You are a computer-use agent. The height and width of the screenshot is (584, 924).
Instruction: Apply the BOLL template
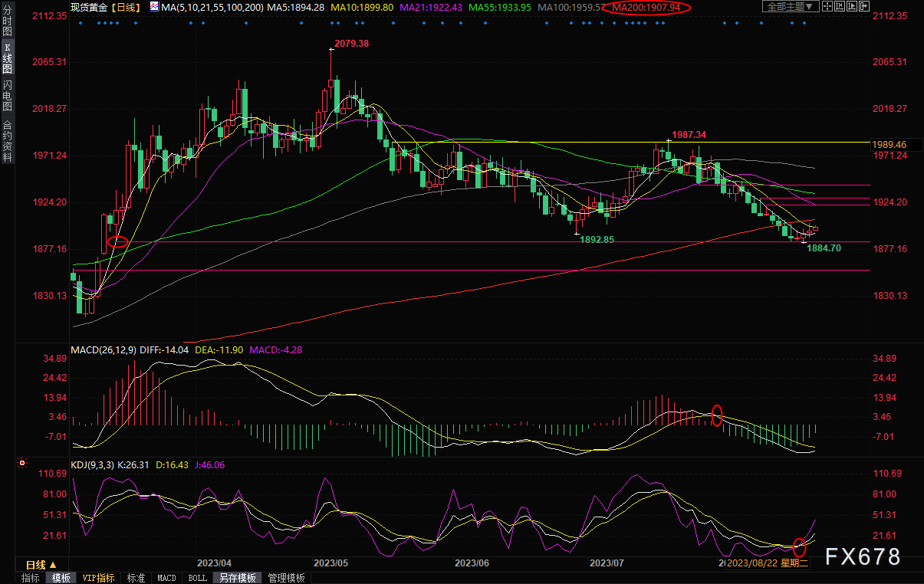197,578
